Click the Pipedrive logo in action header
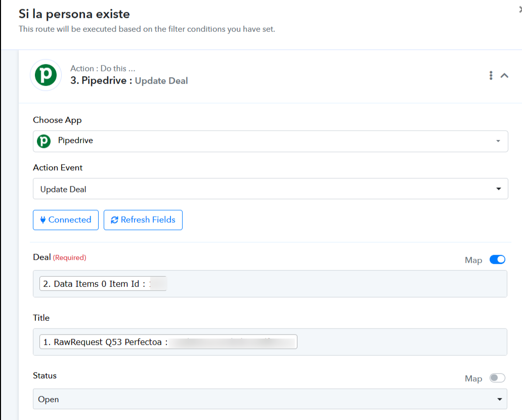522x420 pixels. point(46,75)
